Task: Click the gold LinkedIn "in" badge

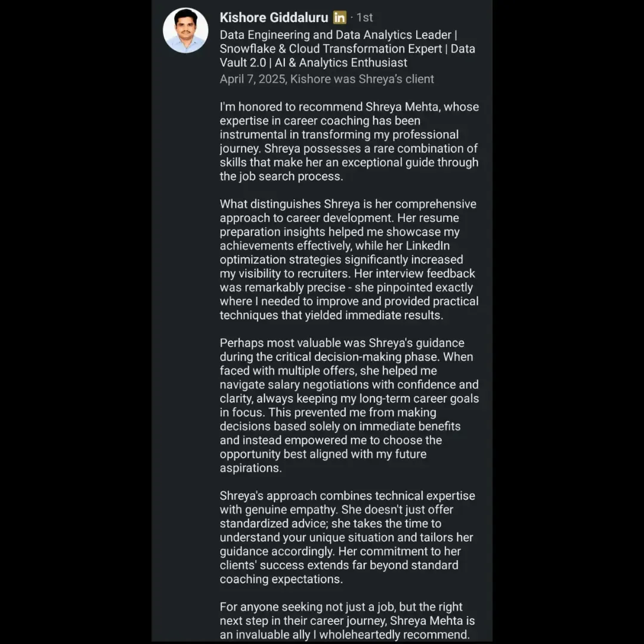Action: point(339,18)
